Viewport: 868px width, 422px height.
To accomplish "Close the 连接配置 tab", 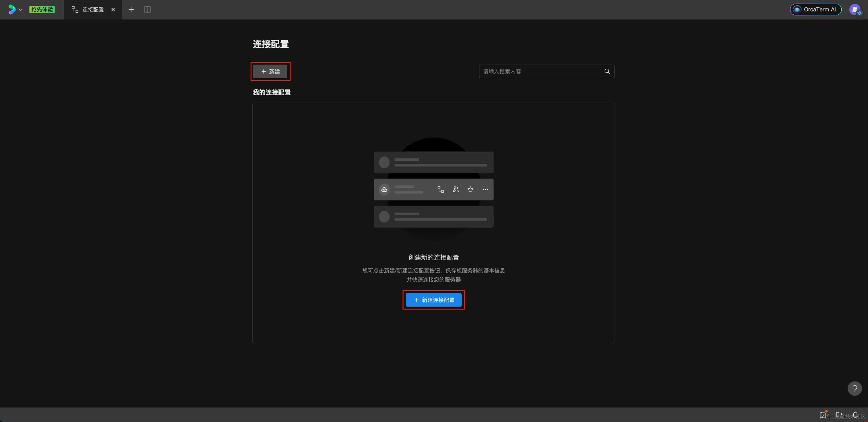I will [113, 9].
